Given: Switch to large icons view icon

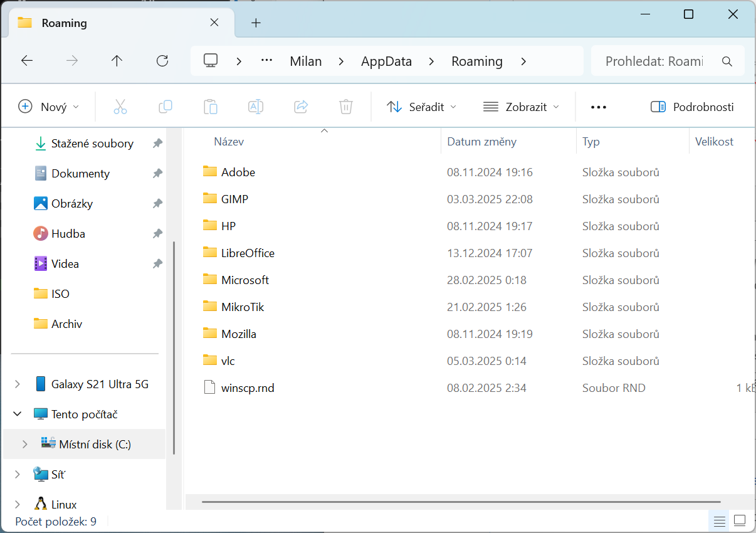Looking at the screenshot, I should (x=740, y=520).
